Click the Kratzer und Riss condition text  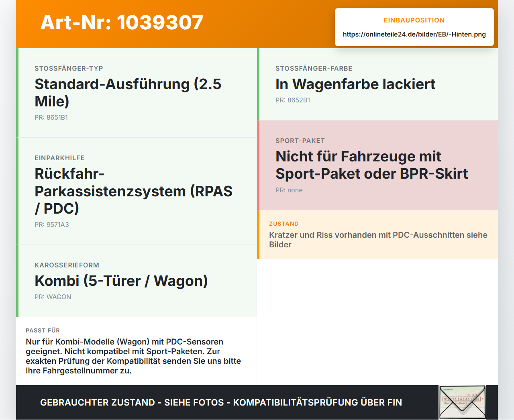pyautogui.click(x=378, y=240)
